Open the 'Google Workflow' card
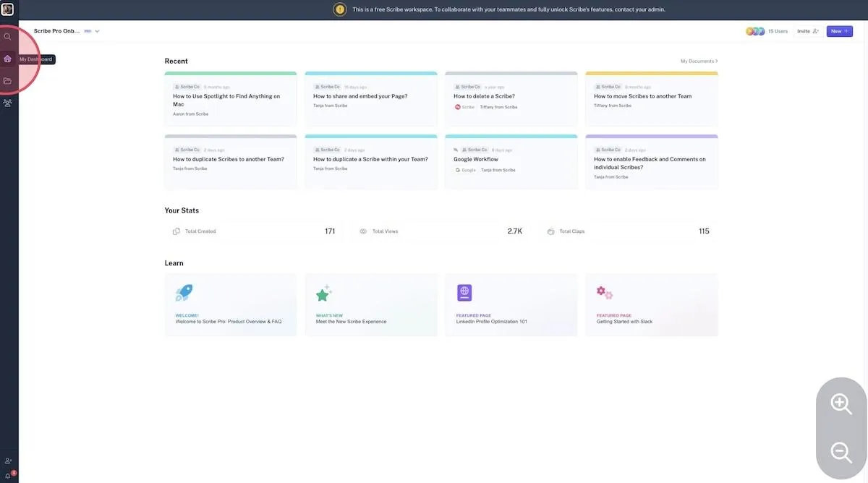Image resolution: width=868 pixels, height=483 pixels. pos(511,162)
